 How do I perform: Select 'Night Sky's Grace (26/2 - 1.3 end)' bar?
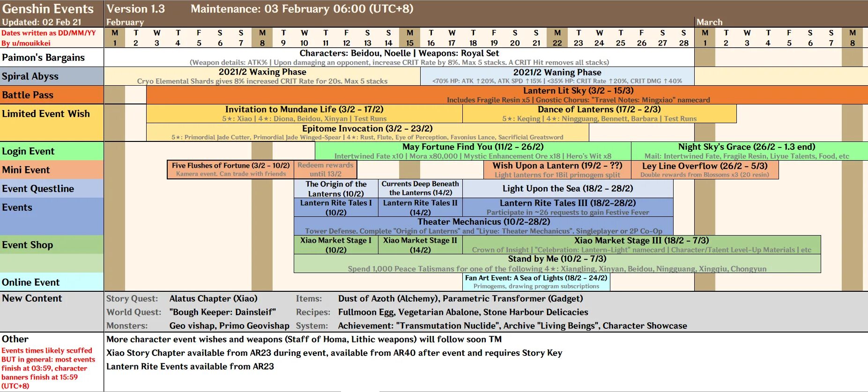tap(749, 151)
